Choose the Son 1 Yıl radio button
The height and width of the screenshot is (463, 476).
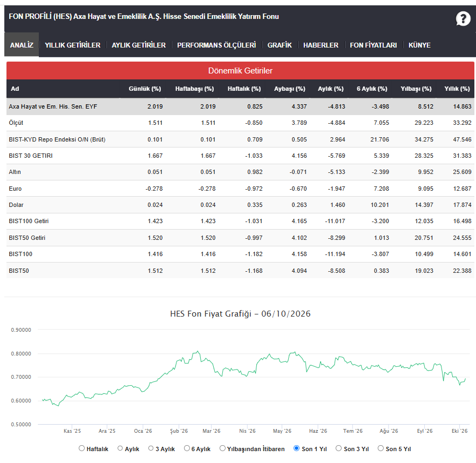pos(297,448)
